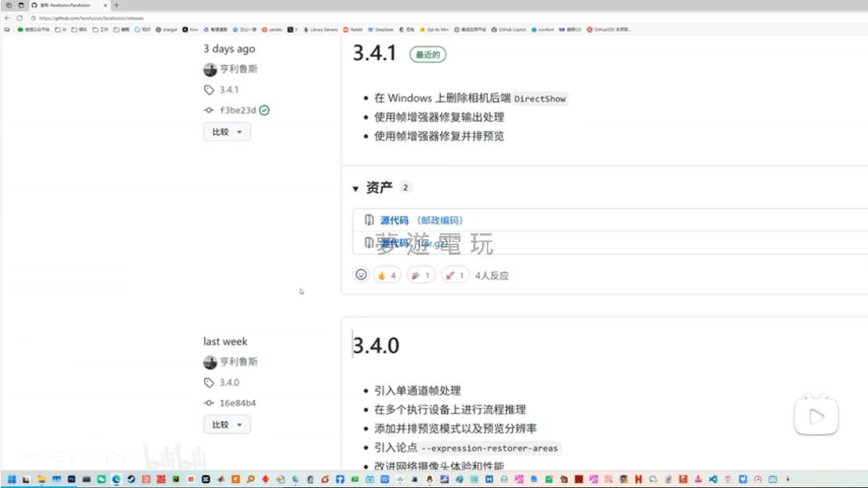Open the Windows Start menu in taskbar
This screenshot has width=868, height=488.
pos(11,479)
